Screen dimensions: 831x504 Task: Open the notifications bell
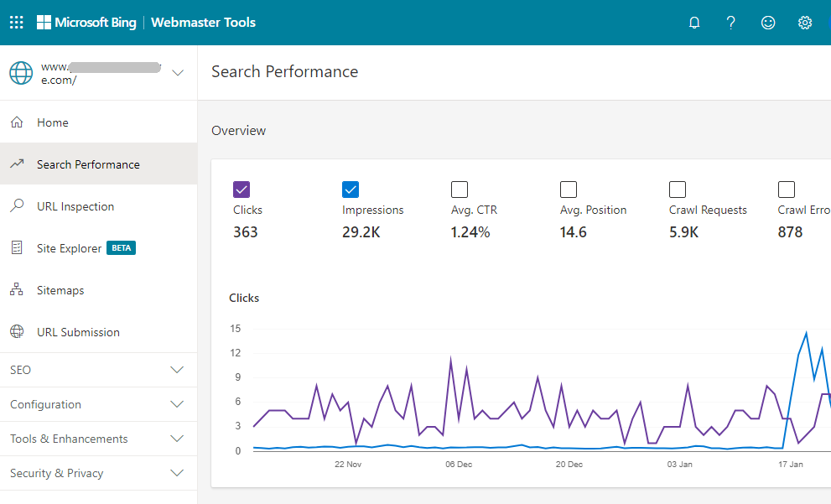point(693,23)
